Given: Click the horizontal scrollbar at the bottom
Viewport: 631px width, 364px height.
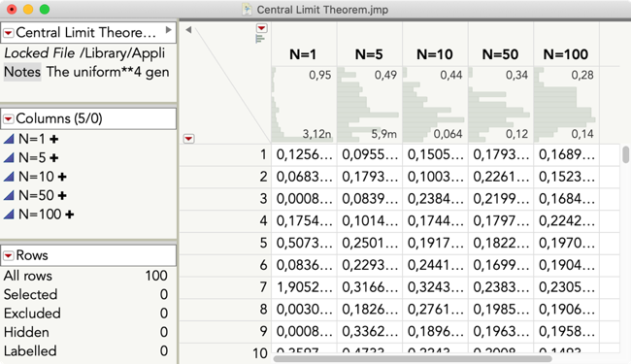Looking at the screenshot, I should pyautogui.click(x=413, y=359).
